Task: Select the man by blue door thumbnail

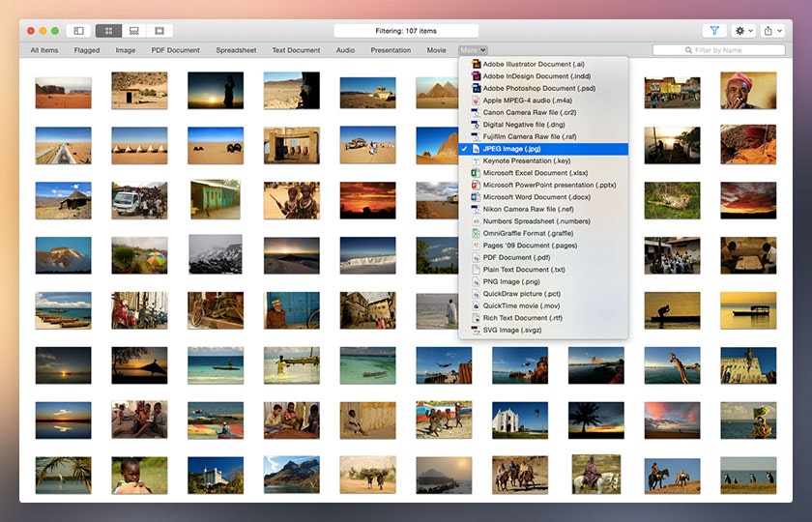Action: click(x=292, y=310)
